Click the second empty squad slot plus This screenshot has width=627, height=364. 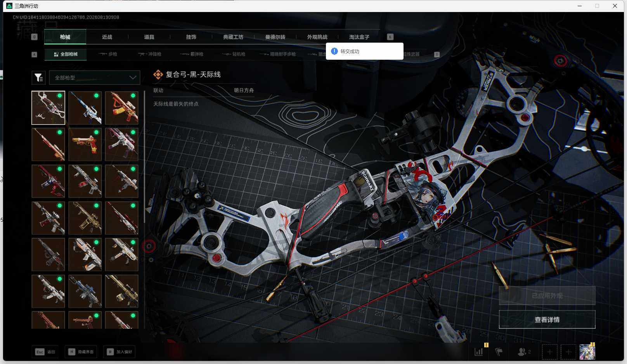pyautogui.click(x=568, y=352)
